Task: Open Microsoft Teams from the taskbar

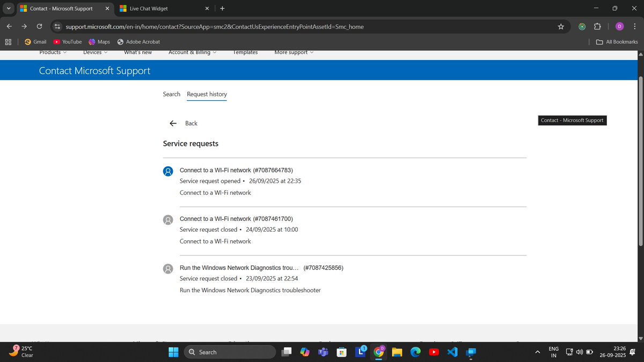Action: (323, 352)
